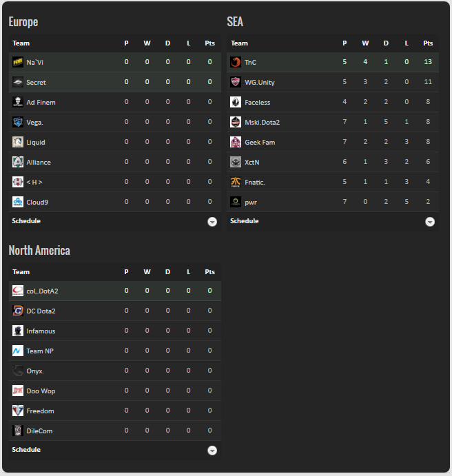Screen dimensions: 452x476
Task: Click the Ad Finem team name
Action: [x=41, y=103]
